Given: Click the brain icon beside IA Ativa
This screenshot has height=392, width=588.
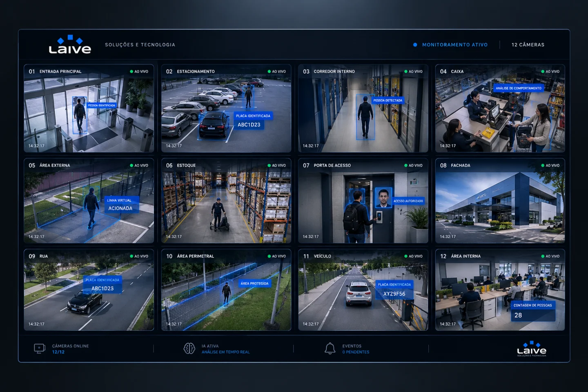Looking at the screenshot, I should [189, 348].
